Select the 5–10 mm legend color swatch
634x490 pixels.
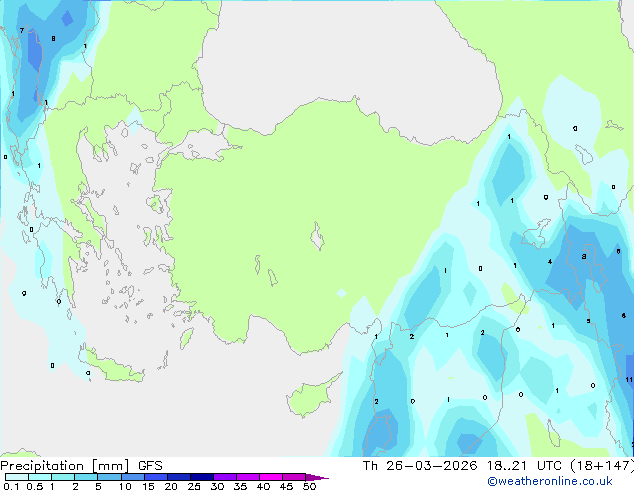tap(109, 477)
